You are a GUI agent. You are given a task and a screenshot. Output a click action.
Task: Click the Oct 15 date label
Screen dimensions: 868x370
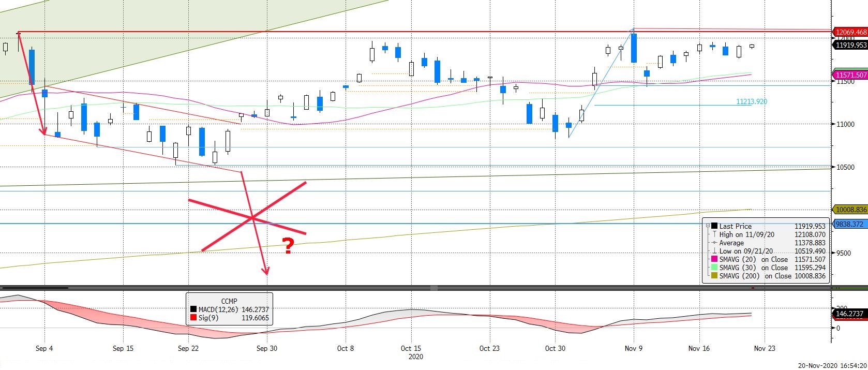click(411, 348)
